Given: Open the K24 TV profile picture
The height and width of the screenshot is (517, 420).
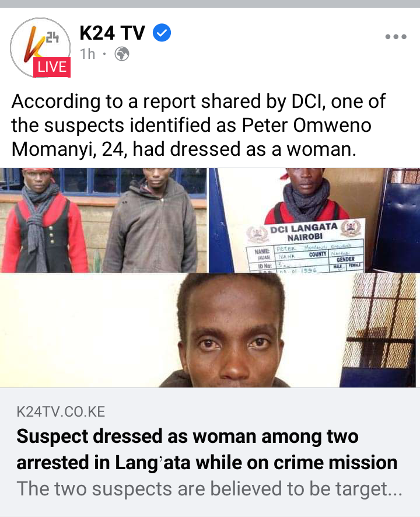Looking at the screenshot, I should tap(40, 47).
